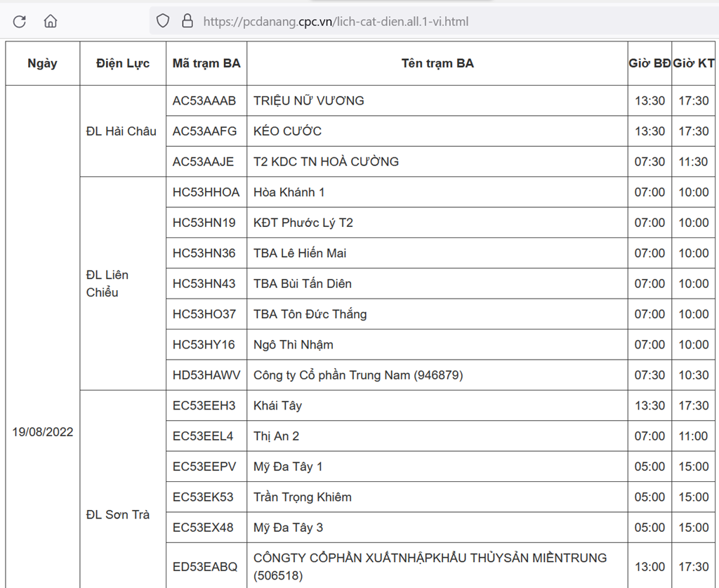Select station name 'KĐT Phước Lý T2'
The height and width of the screenshot is (588, 719).
pos(303,223)
